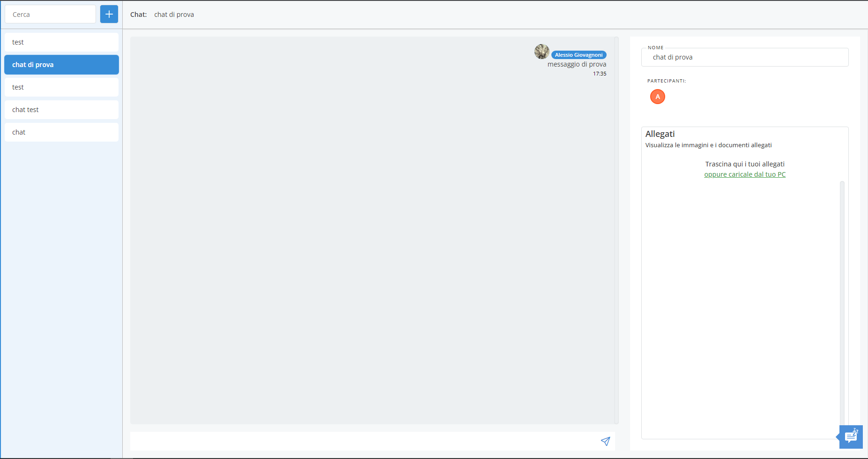The image size is (868, 459).
Task: Click participant avatar with letter A
Action: click(657, 97)
